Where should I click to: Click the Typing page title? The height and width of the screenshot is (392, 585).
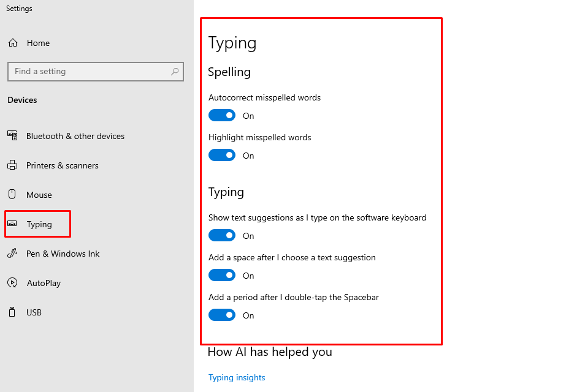tap(232, 43)
